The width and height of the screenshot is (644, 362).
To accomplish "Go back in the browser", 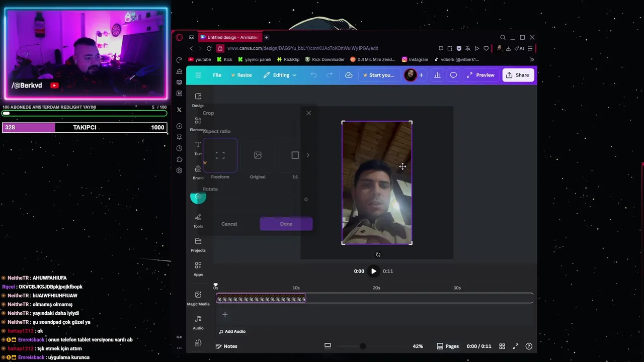I will tap(191, 48).
